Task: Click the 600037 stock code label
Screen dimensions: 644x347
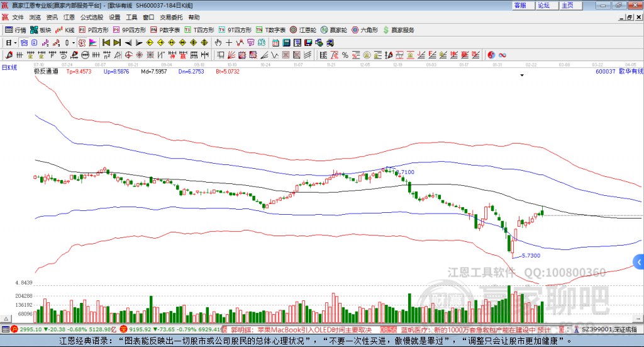Action: pos(606,71)
